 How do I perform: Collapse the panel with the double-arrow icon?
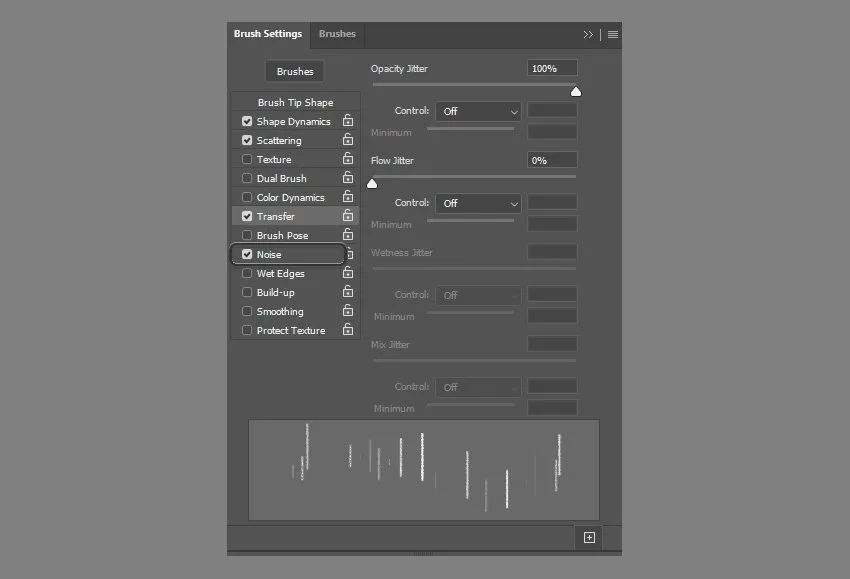[588, 34]
